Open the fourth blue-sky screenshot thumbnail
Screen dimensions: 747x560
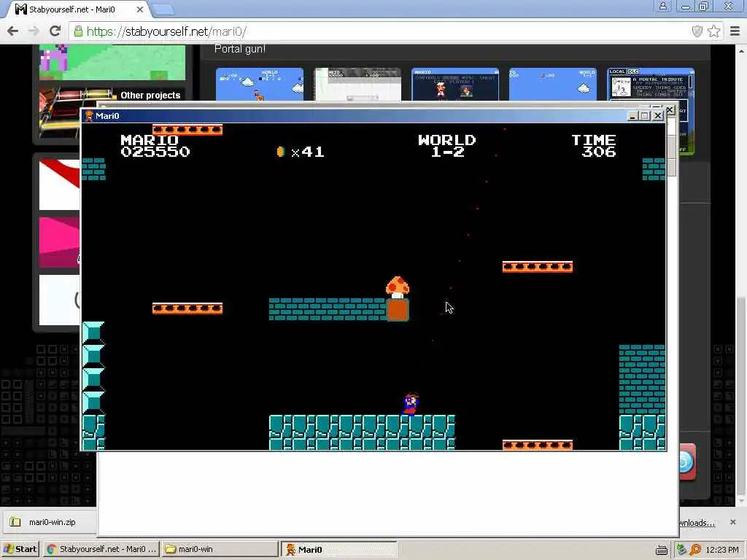(553, 85)
